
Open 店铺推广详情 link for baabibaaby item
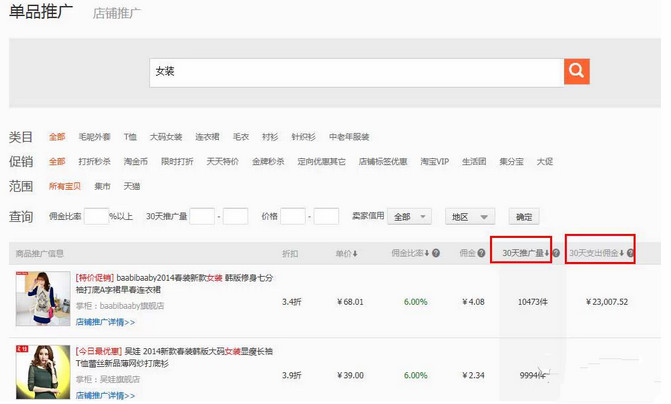point(105,322)
